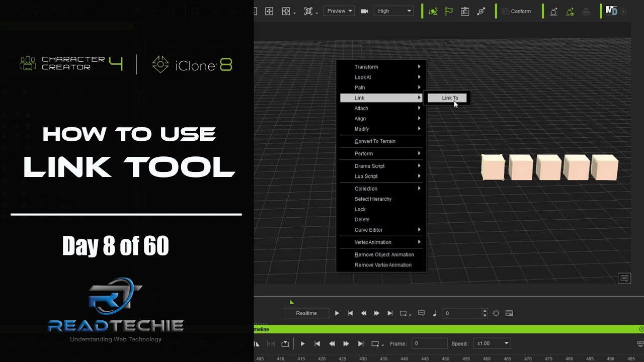Image resolution: width=644 pixels, height=362 pixels.
Task: Click the MD icon in the top toolbar
Action: pos(611,11)
